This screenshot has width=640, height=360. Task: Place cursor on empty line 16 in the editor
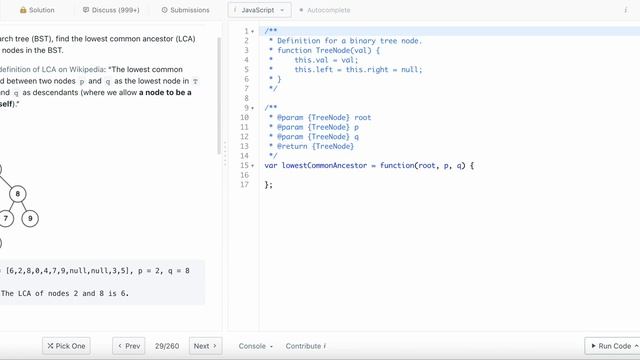(449, 175)
